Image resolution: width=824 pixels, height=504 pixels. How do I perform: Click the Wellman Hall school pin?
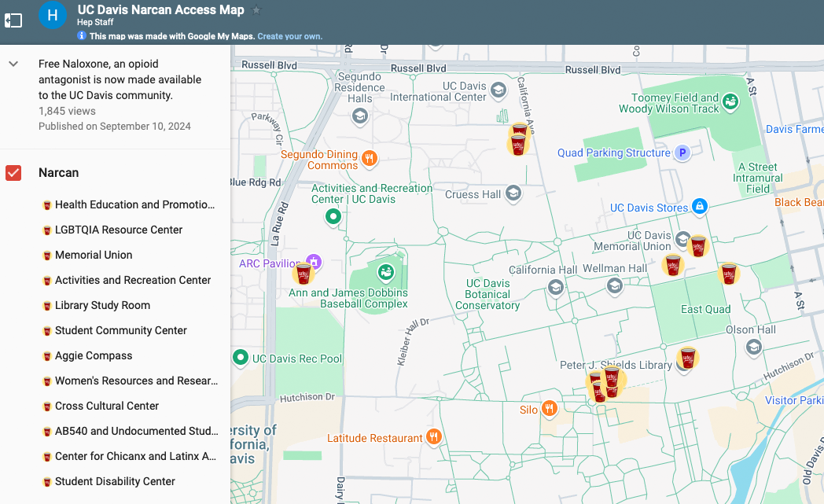[x=614, y=285]
